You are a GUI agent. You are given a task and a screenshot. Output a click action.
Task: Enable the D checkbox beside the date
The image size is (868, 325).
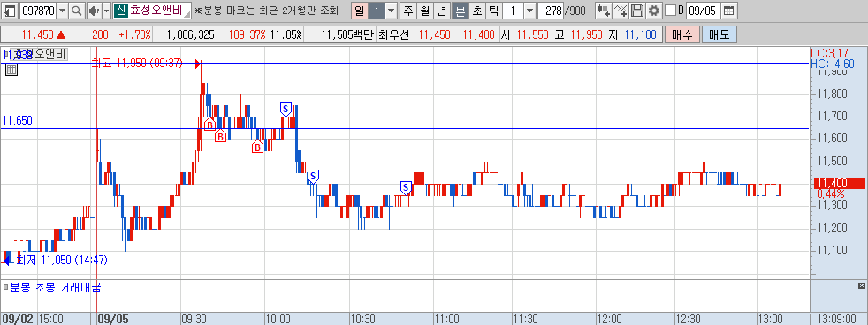click(x=670, y=10)
